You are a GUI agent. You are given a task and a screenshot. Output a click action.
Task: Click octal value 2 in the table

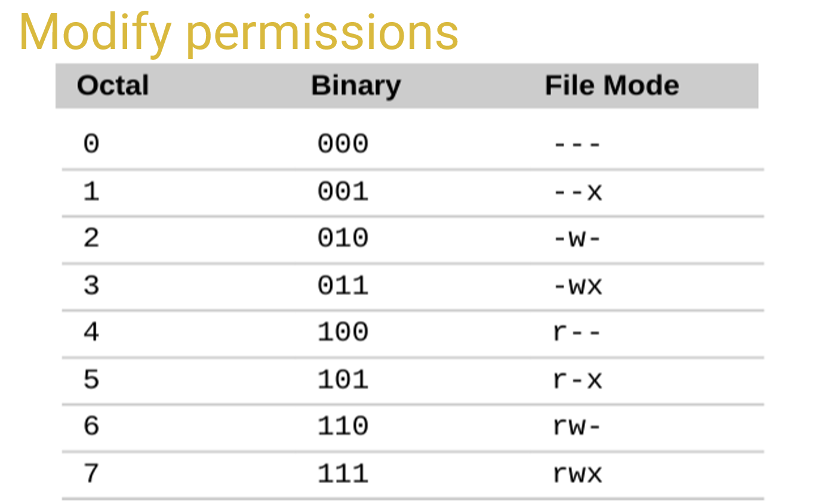click(x=91, y=238)
